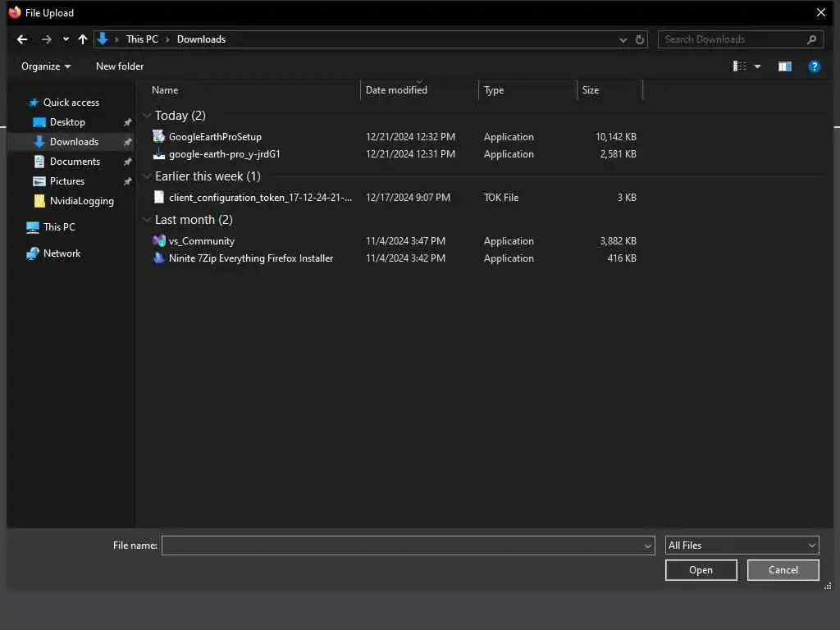Image resolution: width=840 pixels, height=630 pixels.
Task: Open the Organize menu
Action: (x=46, y=66)
